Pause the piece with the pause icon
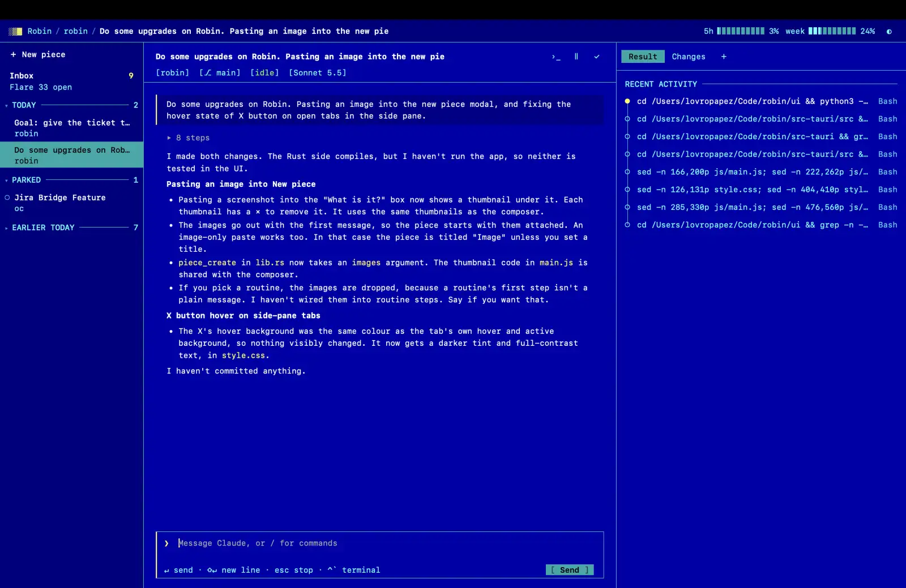 [x=576, y=57]
